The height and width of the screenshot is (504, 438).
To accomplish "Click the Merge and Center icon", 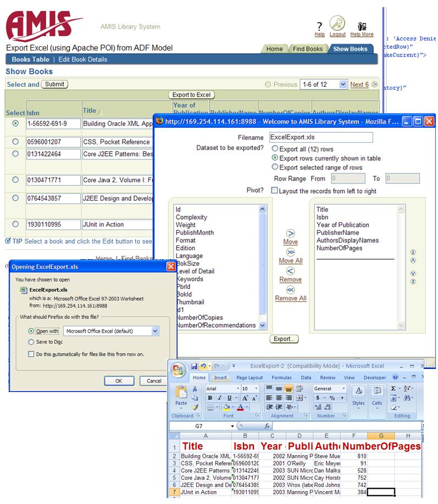I will click(x=300, y=397).
